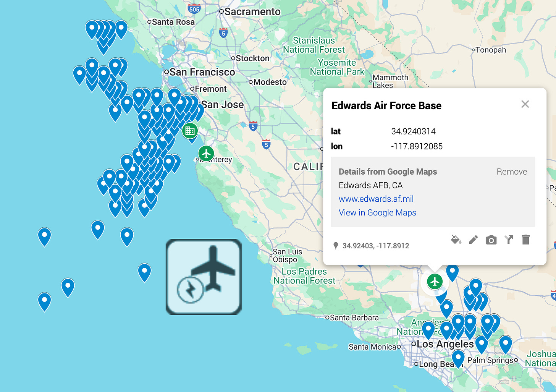Click Stanislaus National Forest label
The image size is (556, 392).
(x=314, y=45)
